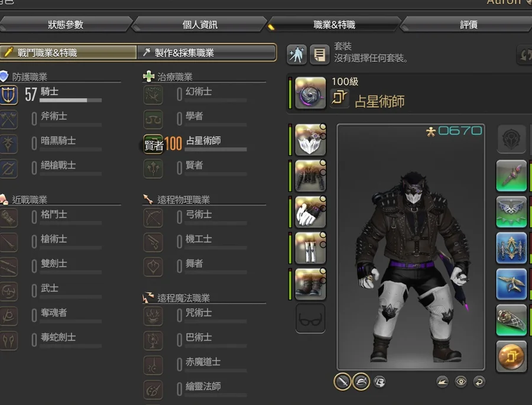Click the body jacket gear slot
This screenshot has height=405, width=532.
tap(310, 176)
